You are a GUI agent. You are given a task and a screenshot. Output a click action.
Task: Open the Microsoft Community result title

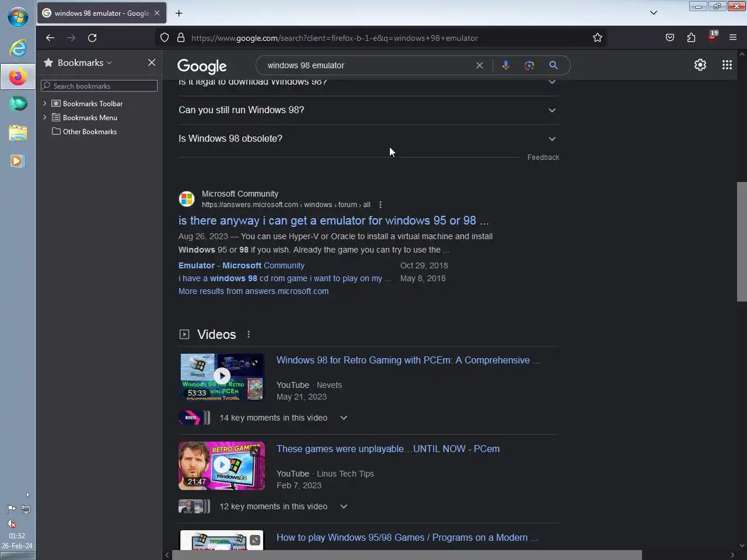tap(334, 220)
